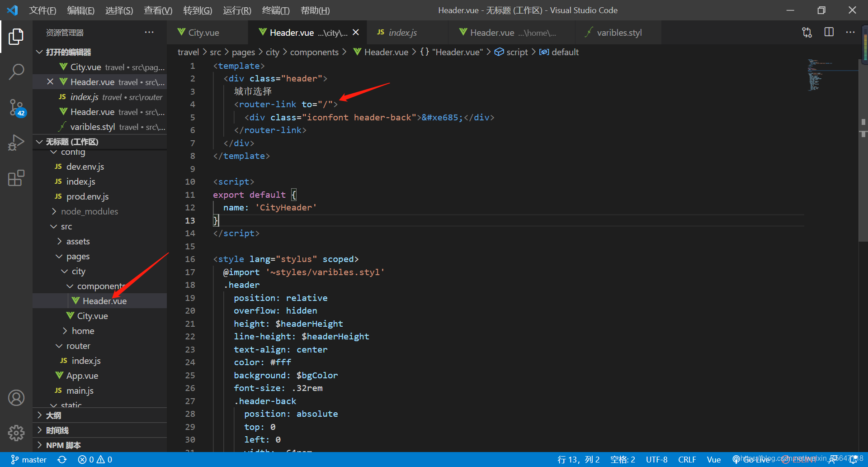The width and height of the screenshot is (868, 467).
Task: Expand the node_modules folder
Action: [x=100, y=211]
